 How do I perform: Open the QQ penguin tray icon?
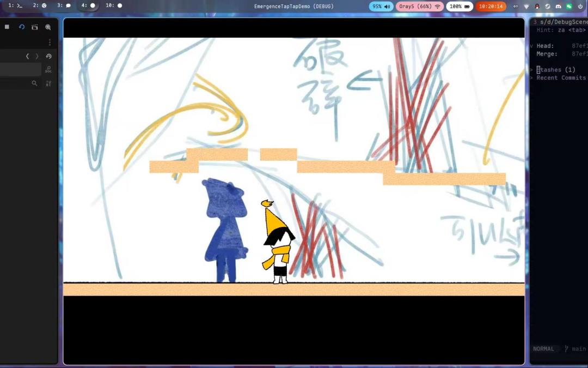[537, 7]
